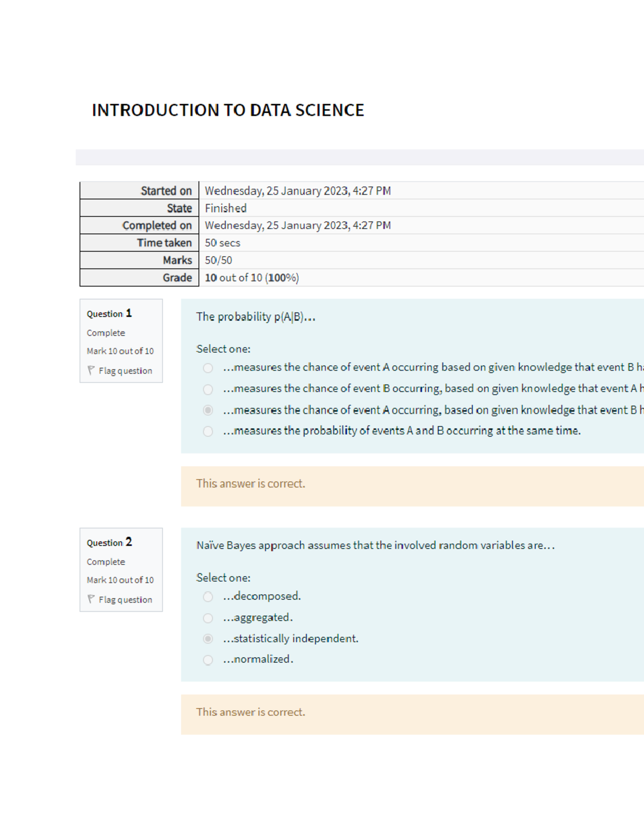
Task: Click 'Mark 10 out of 10' in Question 1 box
Action: click(120, 351)
